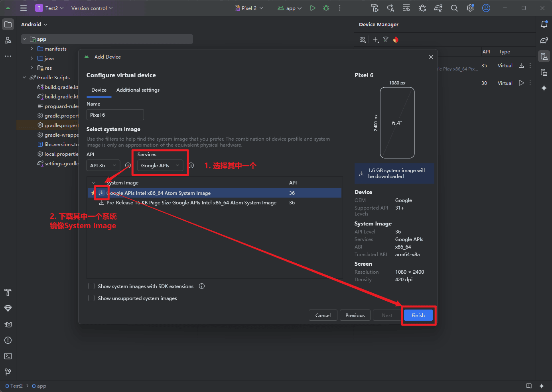
Task: Expand the manifests folder
Action: tap(32, 49)
